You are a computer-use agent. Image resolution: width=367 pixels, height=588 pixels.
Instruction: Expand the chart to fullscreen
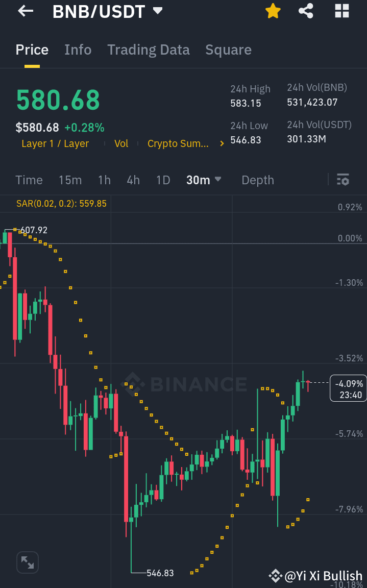(27, 562)
